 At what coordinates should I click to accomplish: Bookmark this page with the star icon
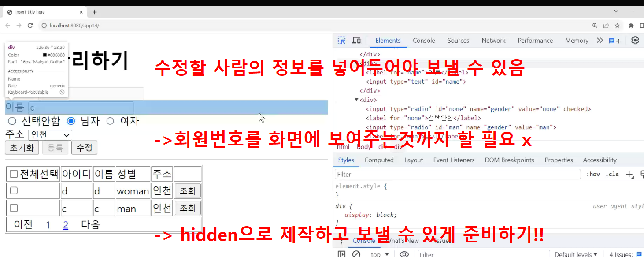(x=617, y=26)
